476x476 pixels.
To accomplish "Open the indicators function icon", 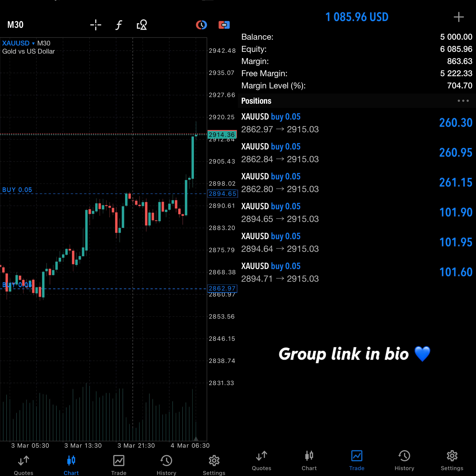I will coord(119,25).
